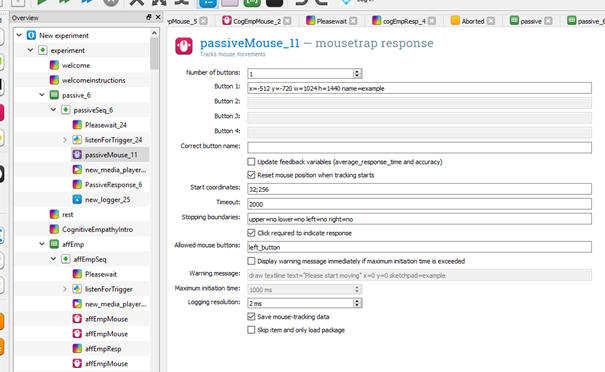This screenshot has width=605, height=372.
Task: Collapse the experiment sequence node
Action: point(30,50)
